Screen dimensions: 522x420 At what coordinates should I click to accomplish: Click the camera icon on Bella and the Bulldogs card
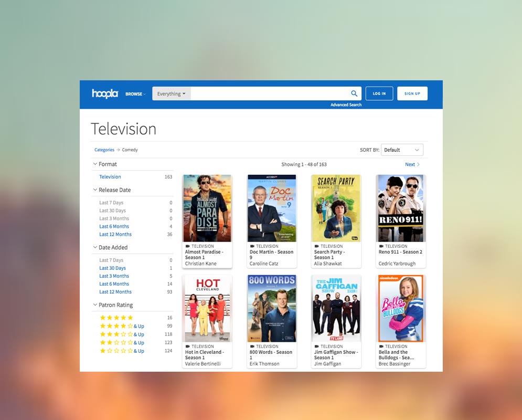381,346
